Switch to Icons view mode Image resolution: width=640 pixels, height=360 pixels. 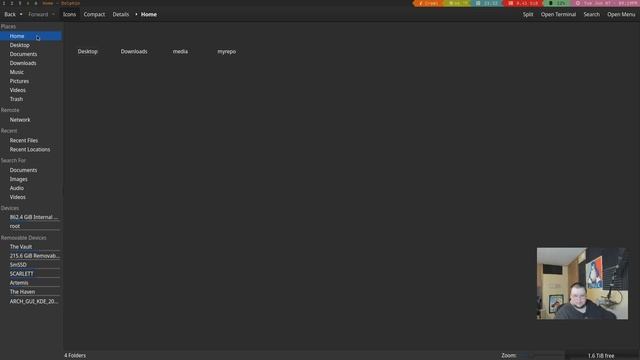[69, 14]
